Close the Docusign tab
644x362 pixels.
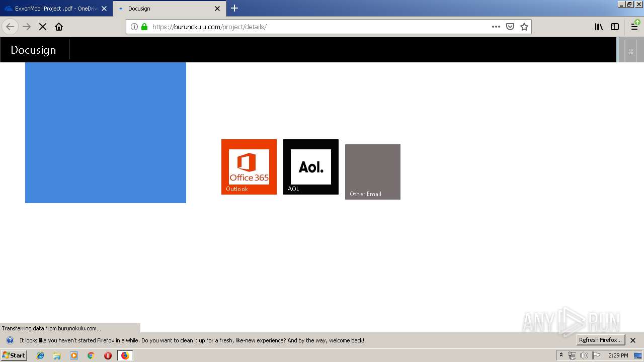pyautogui.click(x=217, y=9)
